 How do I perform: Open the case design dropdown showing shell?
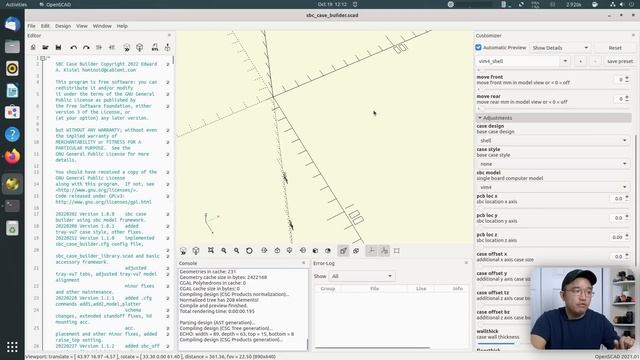pos(553,140)
